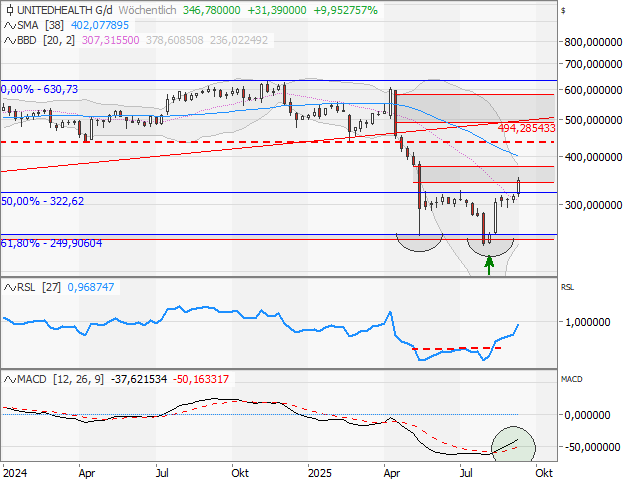Select the SMA value 402,077895
640x480 pixels.
coord(100,26)
